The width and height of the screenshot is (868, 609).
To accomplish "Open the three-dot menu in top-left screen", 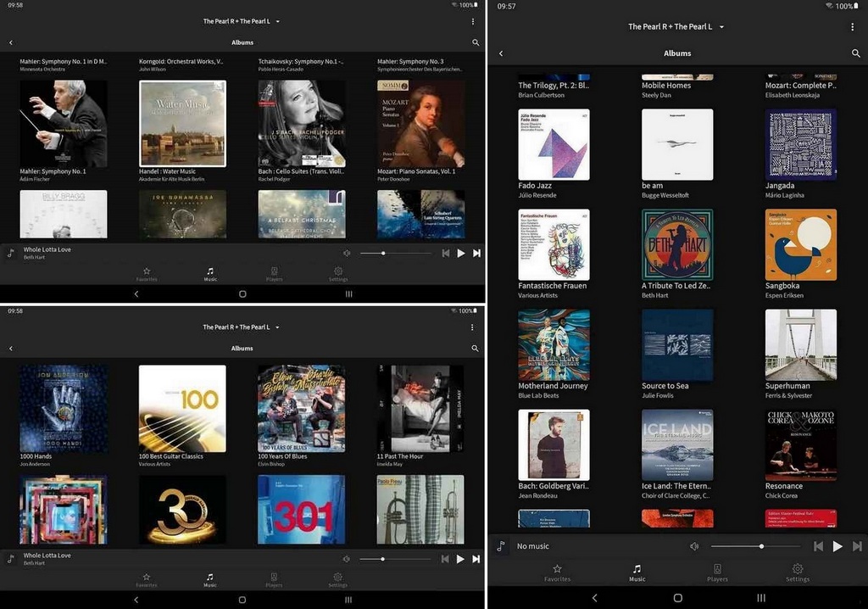I will [473, 21].
